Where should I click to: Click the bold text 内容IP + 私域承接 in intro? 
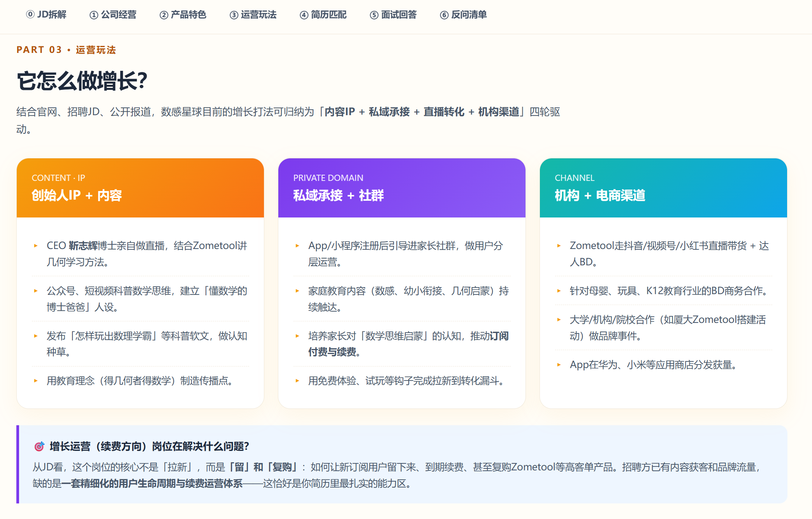(x=367, y=112)
